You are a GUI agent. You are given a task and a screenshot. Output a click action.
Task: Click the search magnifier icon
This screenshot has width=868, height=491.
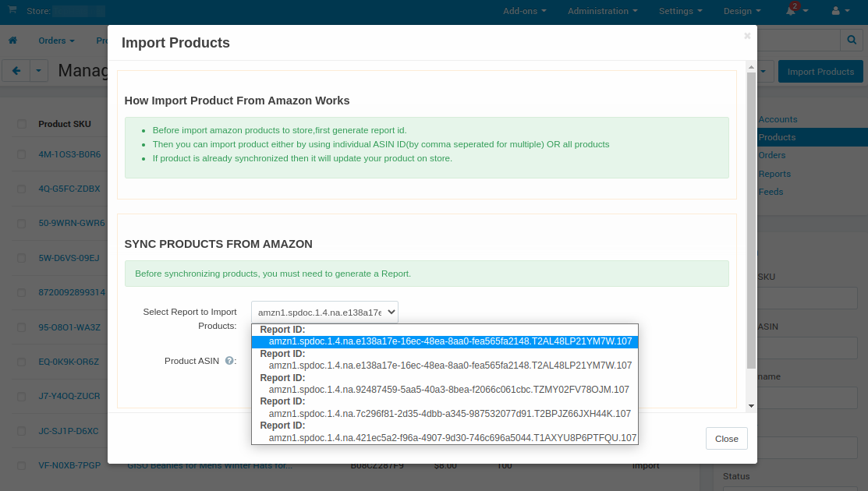(851, 40)
